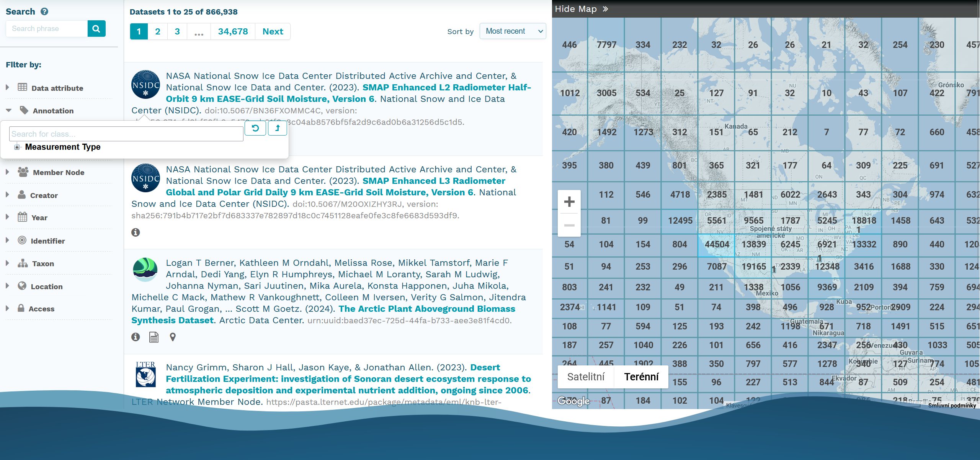Click the Annotation tag icon
This screenshot has width=980, height=460.
click(x=24, y=110)
